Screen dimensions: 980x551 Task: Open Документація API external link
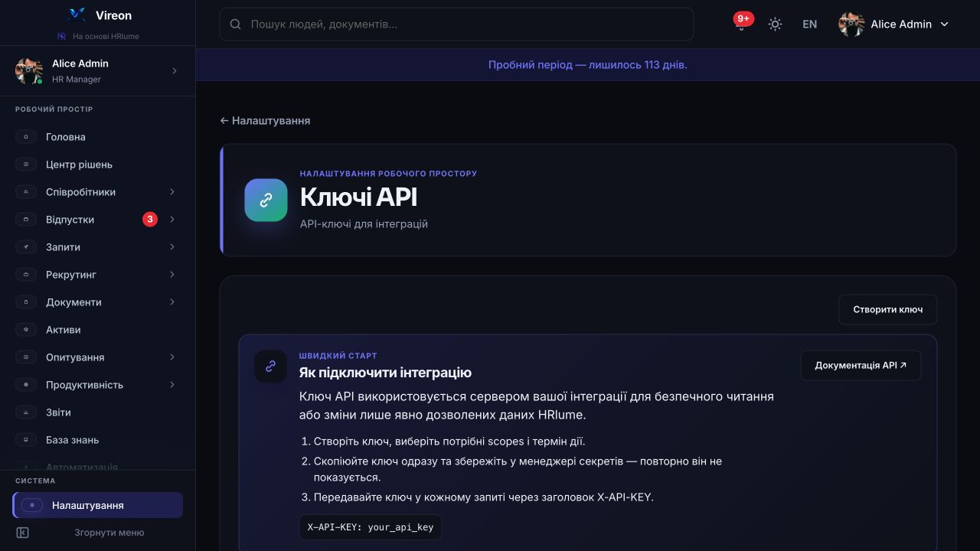click(861, 366)
